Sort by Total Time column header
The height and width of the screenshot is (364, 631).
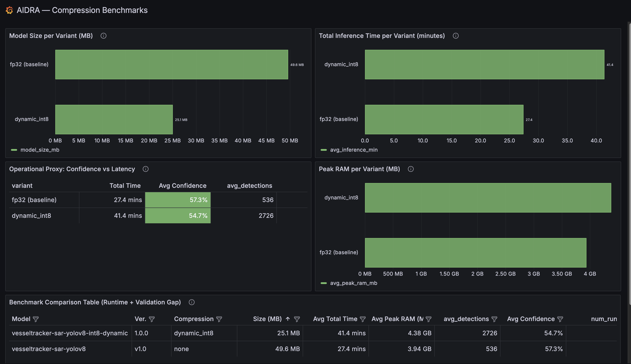[x=125, y=185]
